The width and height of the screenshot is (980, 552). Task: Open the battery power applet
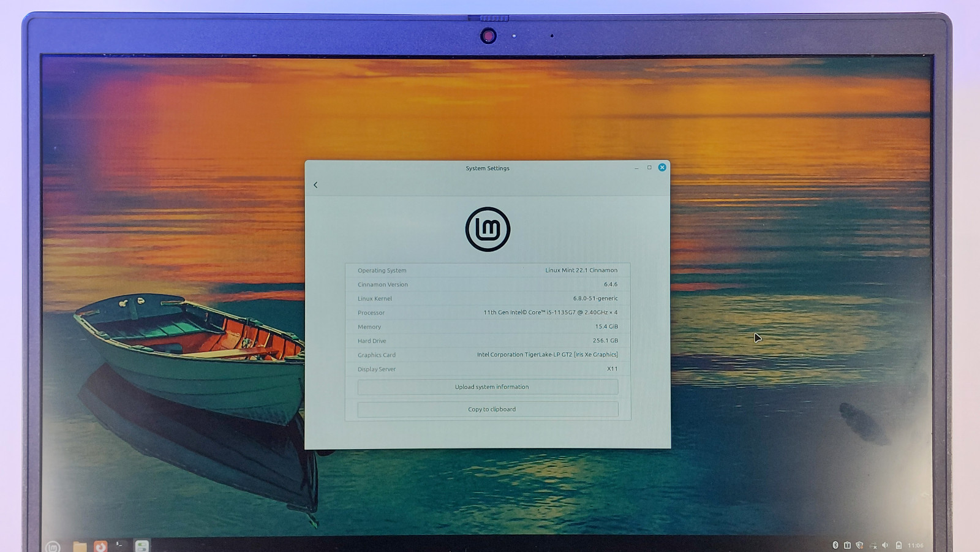pyautogui.click(x=899, y=545)
